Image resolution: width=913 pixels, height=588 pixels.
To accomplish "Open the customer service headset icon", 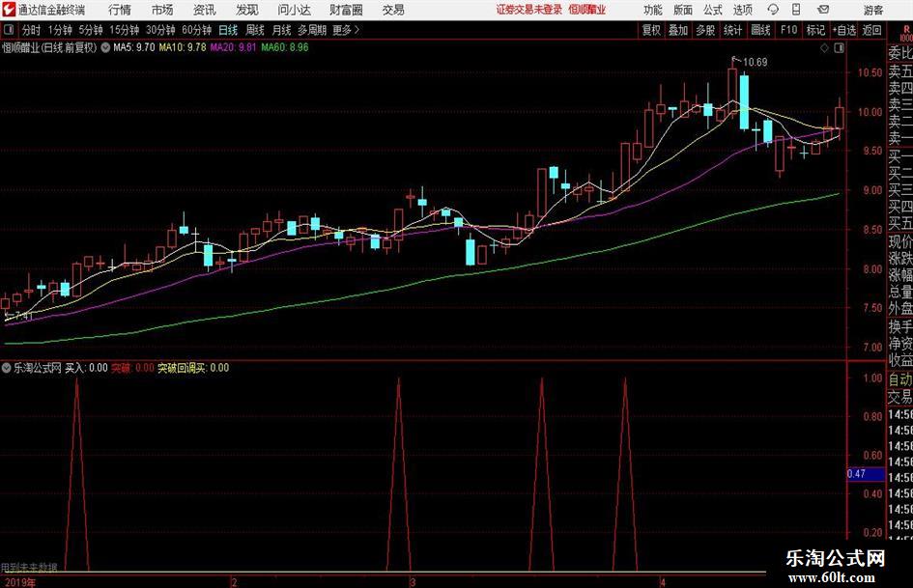I will point(773,10).
